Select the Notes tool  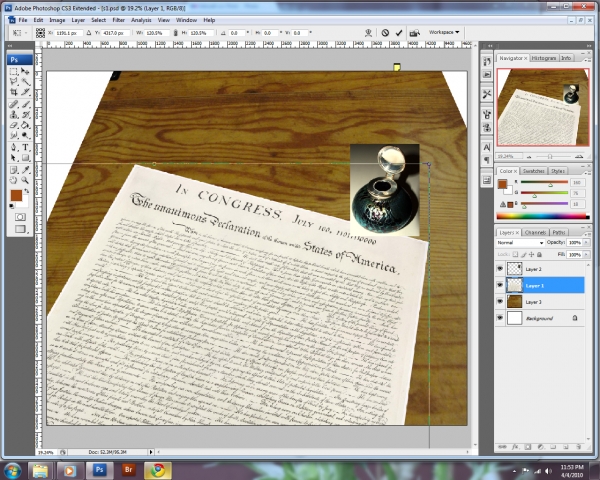point(14,170)
